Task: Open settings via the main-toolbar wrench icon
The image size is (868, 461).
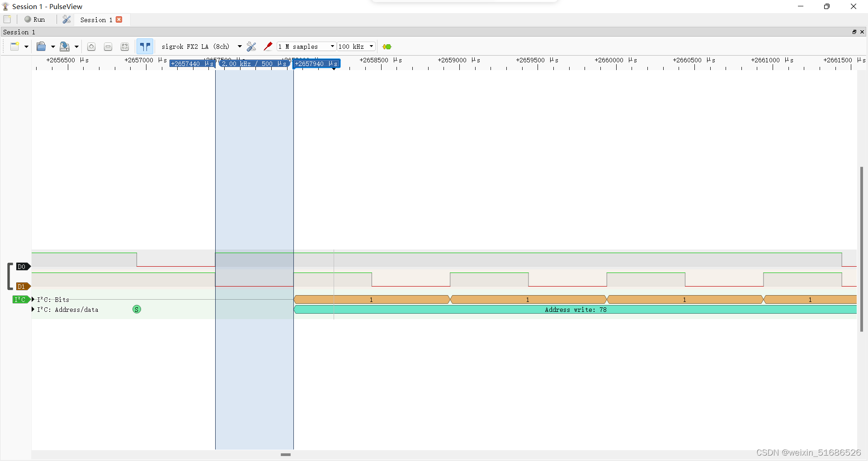Action: pyautogui.click(x=66, y=19)
